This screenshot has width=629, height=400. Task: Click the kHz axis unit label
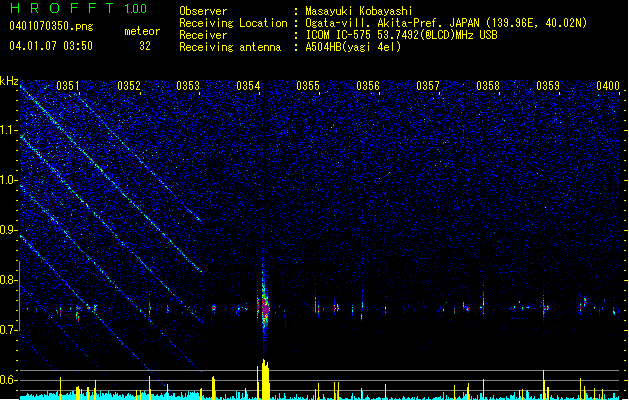(x=9, y=81)
